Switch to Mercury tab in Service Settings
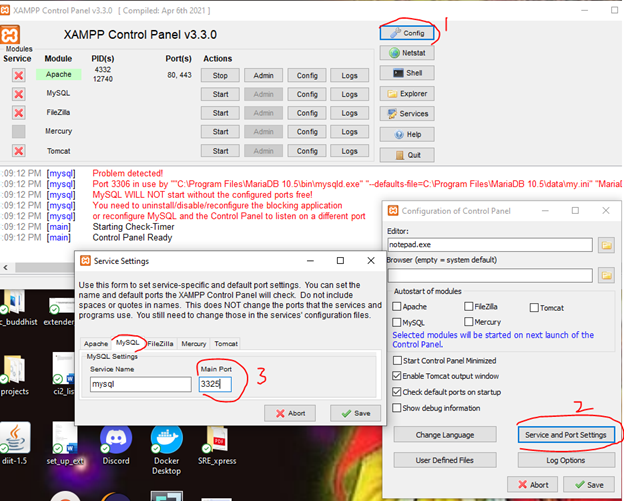 (x=194, y=343)
